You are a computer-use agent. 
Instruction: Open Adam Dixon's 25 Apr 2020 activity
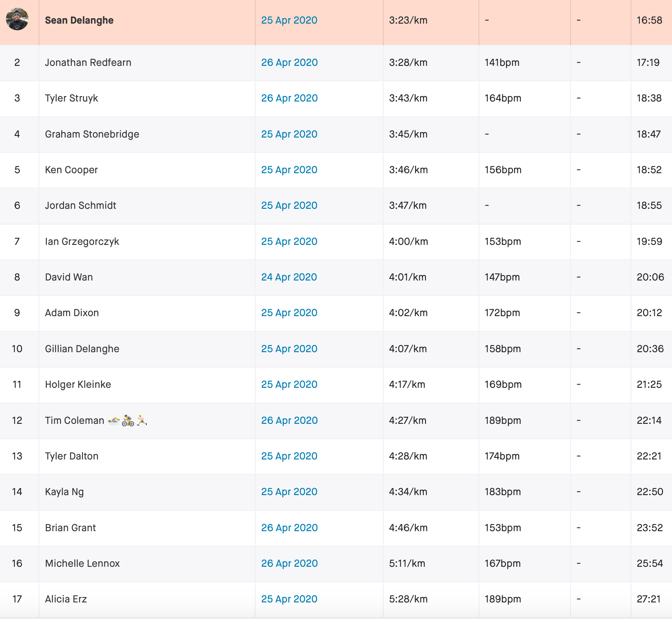pyautogui.click(x=289, y=313)
